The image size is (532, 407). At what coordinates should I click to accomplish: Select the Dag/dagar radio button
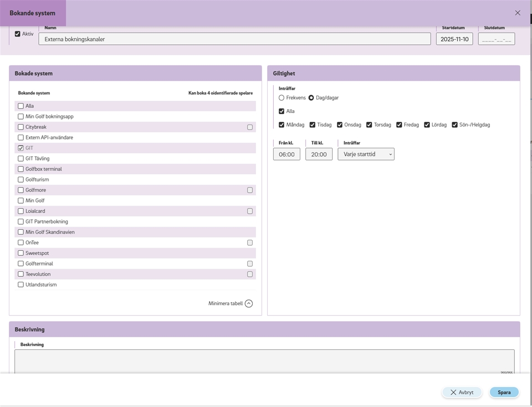[311, 97]
